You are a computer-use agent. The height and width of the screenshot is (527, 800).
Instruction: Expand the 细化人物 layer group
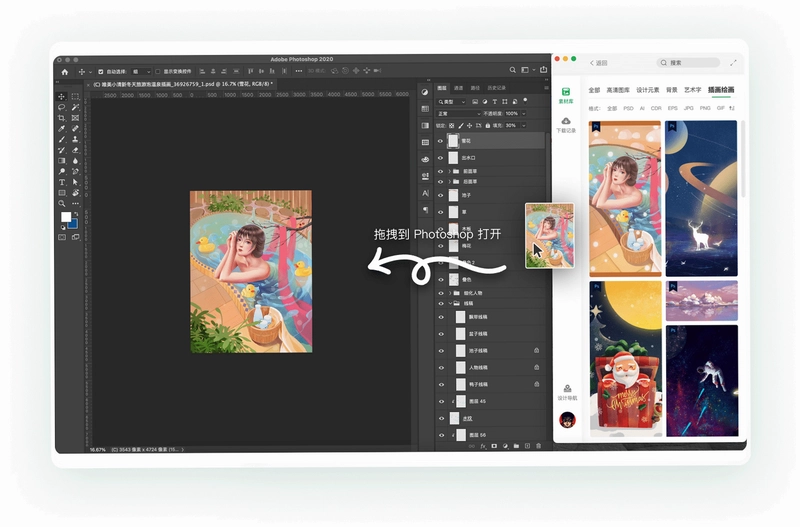point(449,293)
